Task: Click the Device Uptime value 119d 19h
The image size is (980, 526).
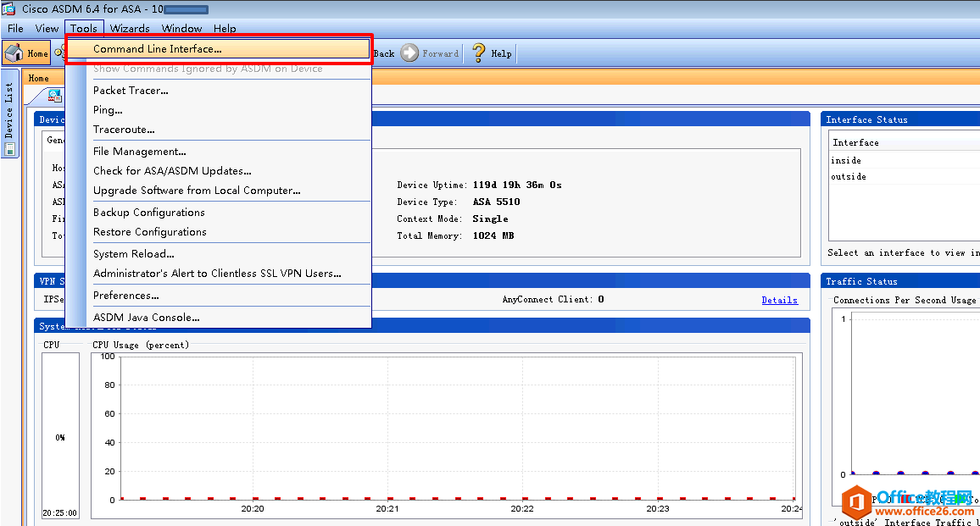Action: tap(517, 185)
